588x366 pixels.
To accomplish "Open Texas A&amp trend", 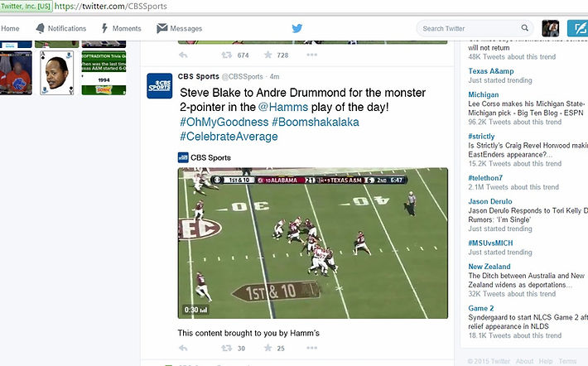I will pos(491,71).
